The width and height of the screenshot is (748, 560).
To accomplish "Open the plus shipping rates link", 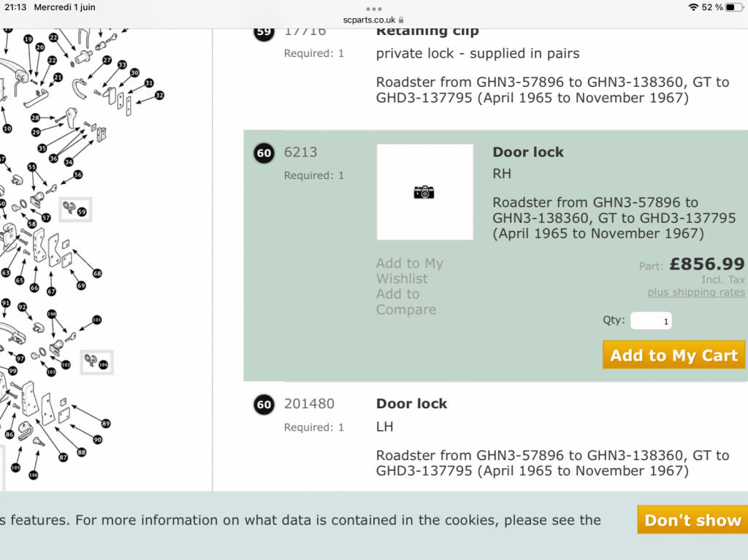I will click(x=696, y=292).
